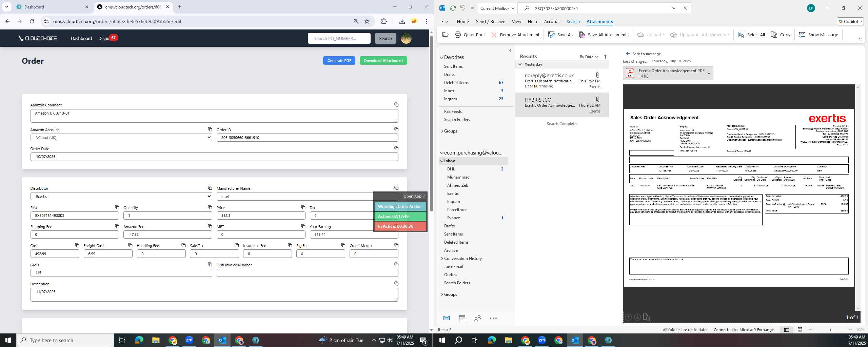Switch to the Dashboard browser tab
Viewport: 868px width, 347px height.
[53, 7]
